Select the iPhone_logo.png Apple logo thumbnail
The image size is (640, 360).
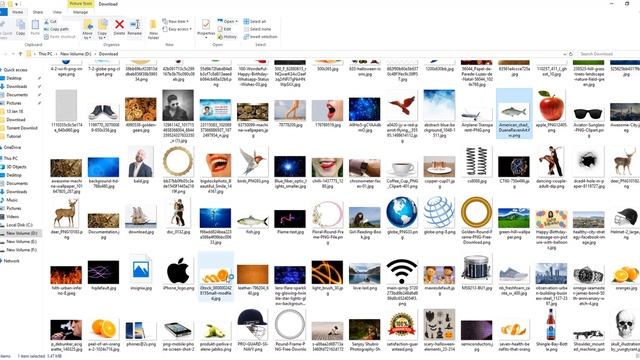(x=178, y=271)
